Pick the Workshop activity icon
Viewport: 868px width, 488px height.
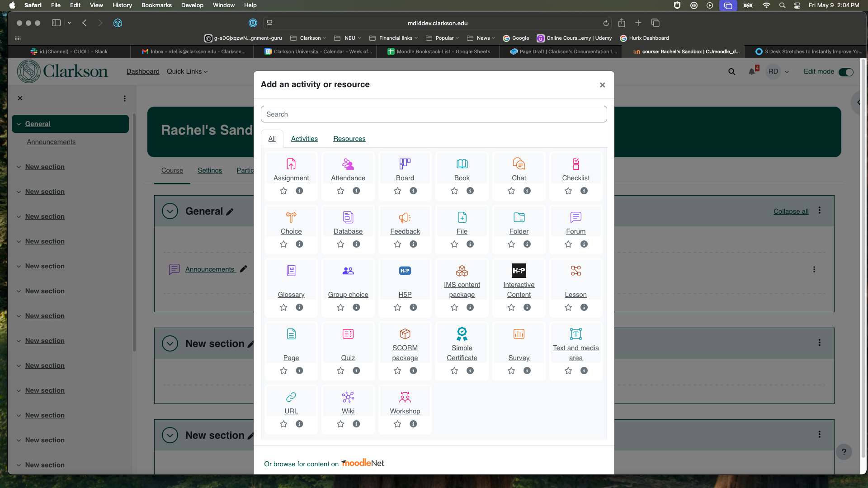[405, 397]
